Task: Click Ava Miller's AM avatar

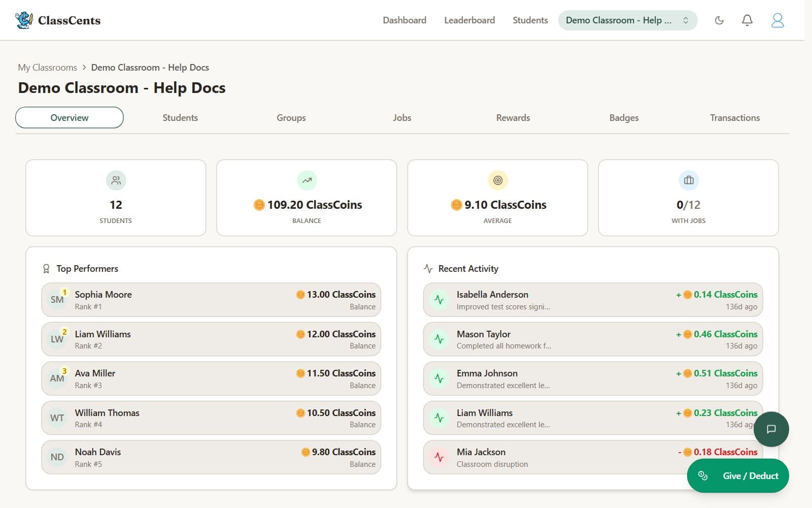Action: (57, 378)
